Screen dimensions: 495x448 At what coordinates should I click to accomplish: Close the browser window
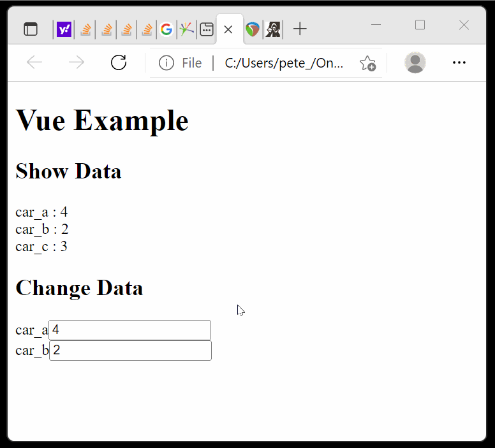click(x=464, y=25)
